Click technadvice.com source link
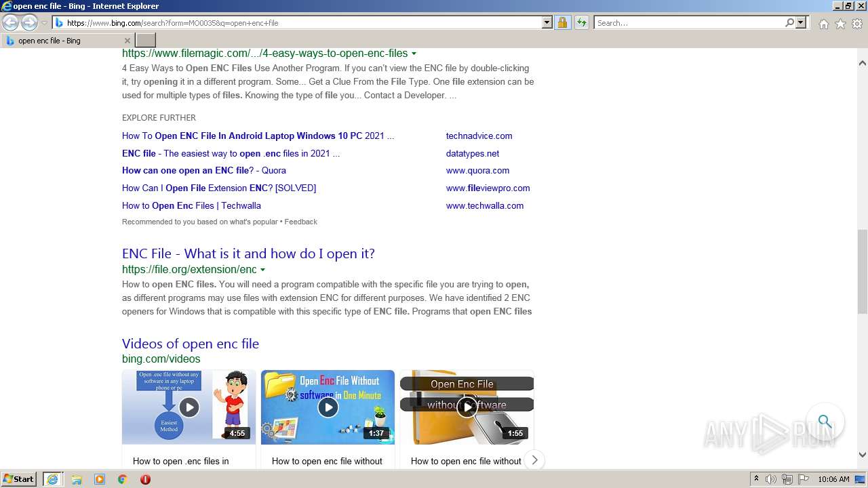The image size is (868, 488). pos(479,136)
